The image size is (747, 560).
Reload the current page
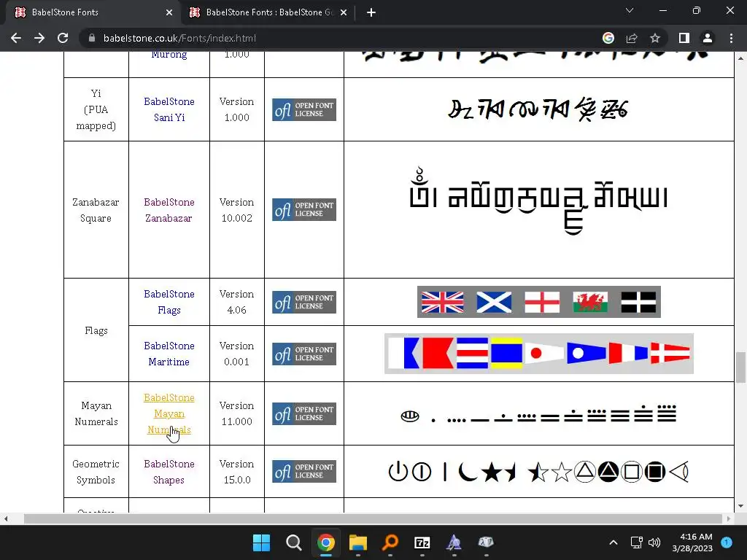[63, 38]
